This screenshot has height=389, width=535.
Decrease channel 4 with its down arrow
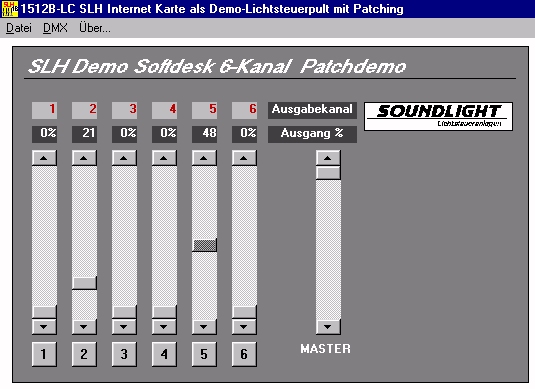[x=164, y=327]
